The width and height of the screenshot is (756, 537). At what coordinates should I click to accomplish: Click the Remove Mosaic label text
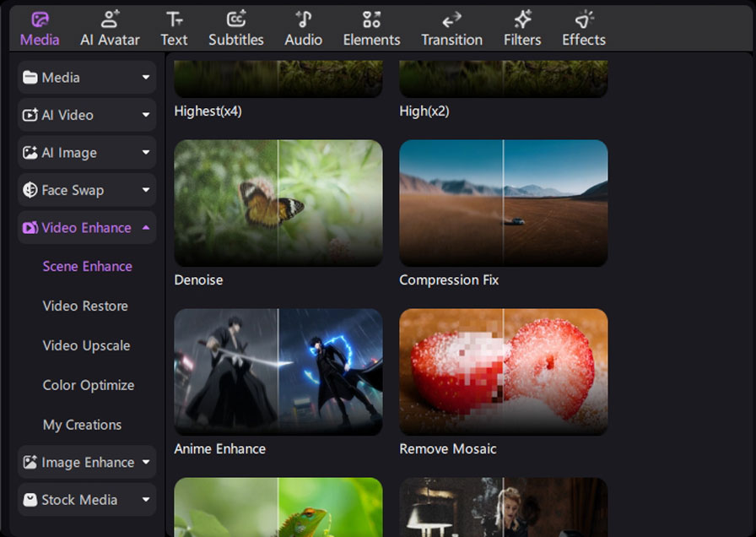(x=448, y=448)
